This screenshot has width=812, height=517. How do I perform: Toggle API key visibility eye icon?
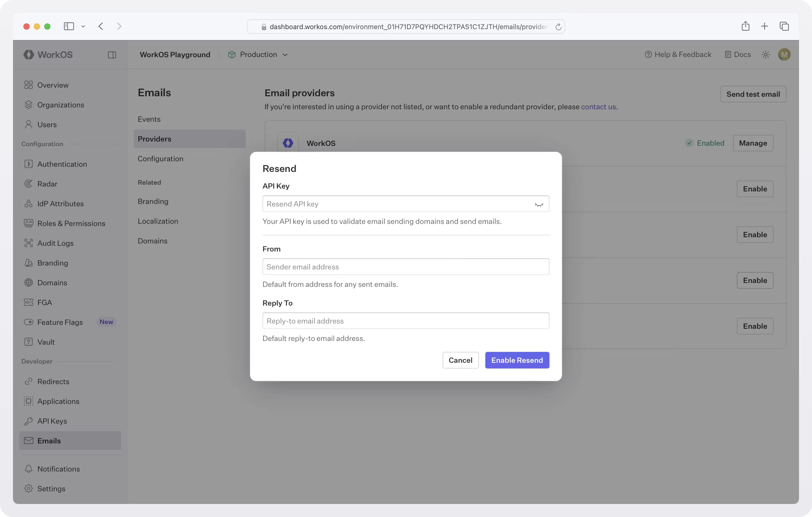[x=539, y=205]
